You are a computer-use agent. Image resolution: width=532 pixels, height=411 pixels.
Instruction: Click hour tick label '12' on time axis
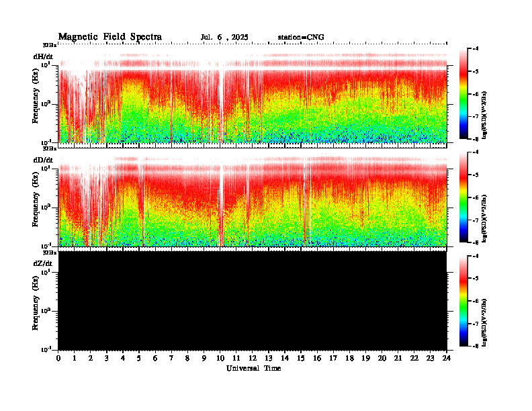[x=253, y=358]
